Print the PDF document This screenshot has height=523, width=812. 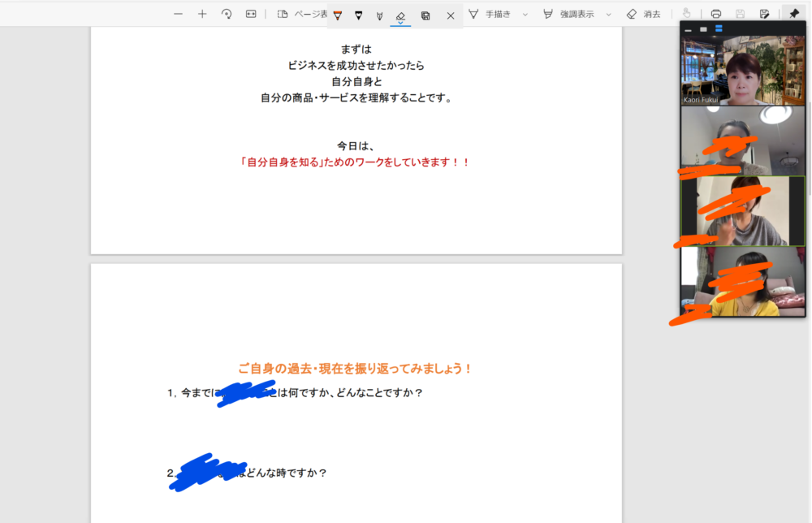(x=715, y=14)
